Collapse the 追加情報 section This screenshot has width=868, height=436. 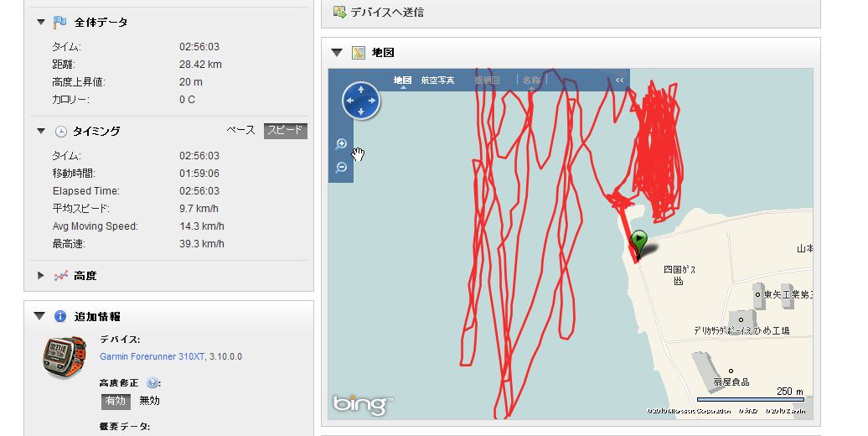coord(39,316)
